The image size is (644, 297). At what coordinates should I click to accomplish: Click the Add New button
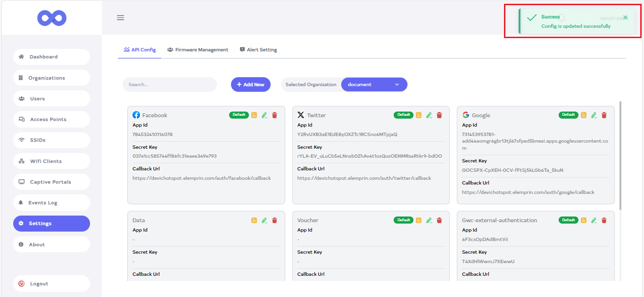click(x=251, y=85)
